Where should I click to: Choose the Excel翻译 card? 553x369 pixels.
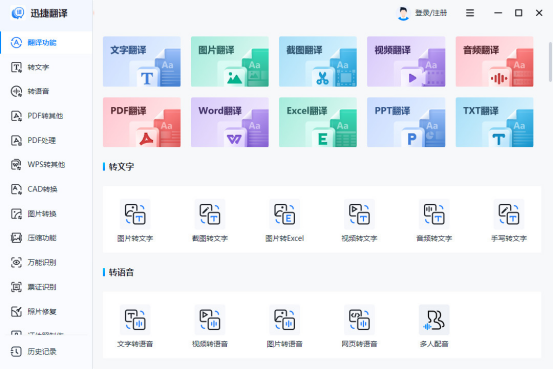click(x=318, y=122)
